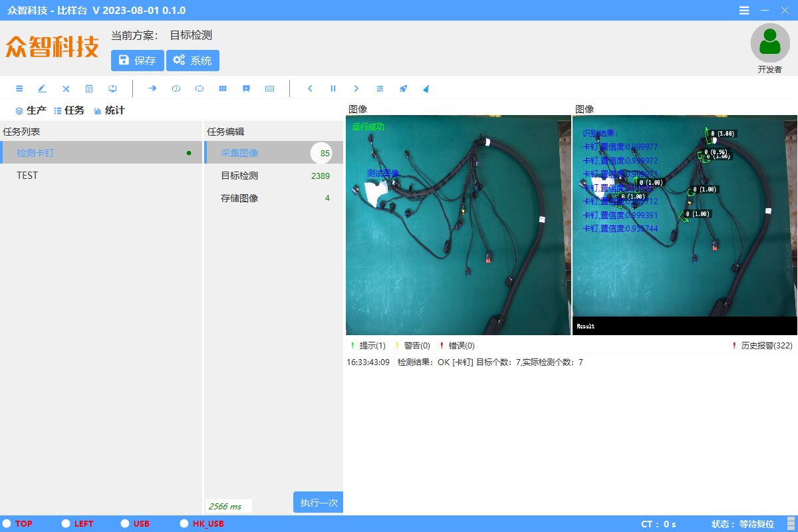Click the USB camera status indicator

(x=135, y=523)
